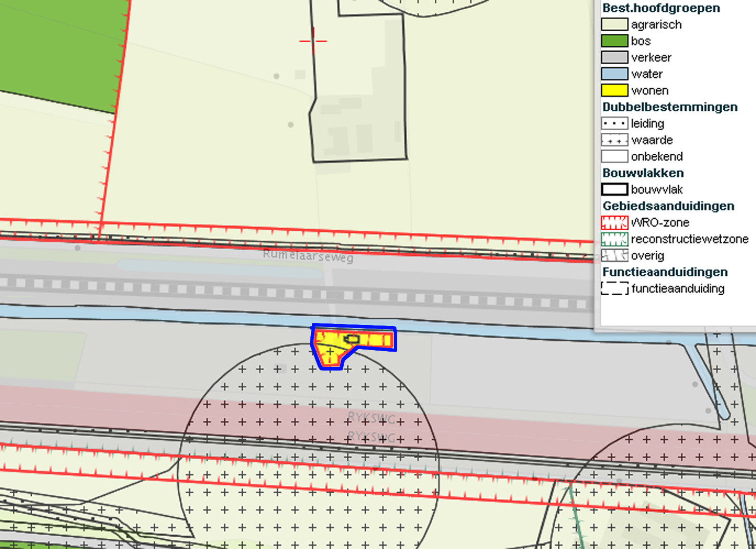The height and width of the screenshot is (549, 756).
Task: Click the red WRO-zone legend symbol
Action: [x=614, y=222]
